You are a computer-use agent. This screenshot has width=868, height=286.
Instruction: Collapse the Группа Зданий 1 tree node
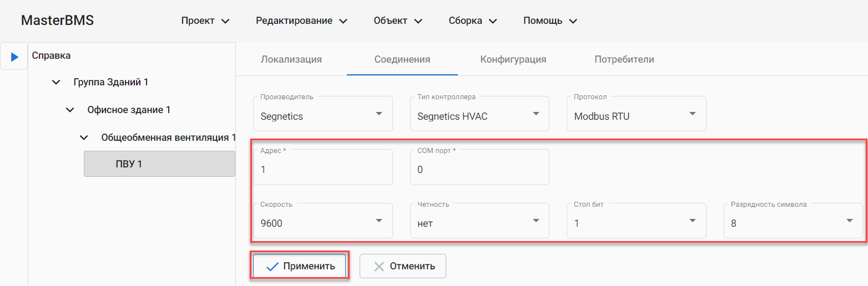pos(55,82)
